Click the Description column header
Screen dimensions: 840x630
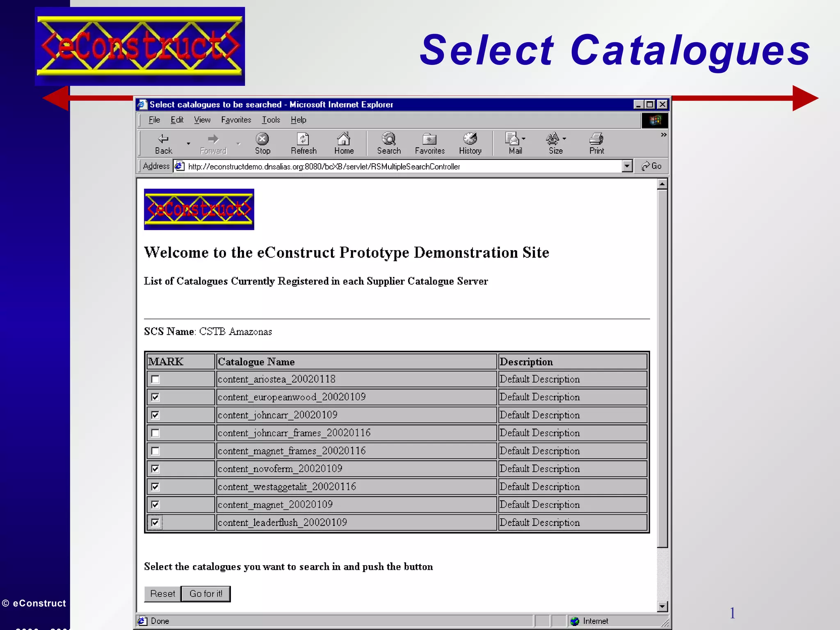(573, 362)
